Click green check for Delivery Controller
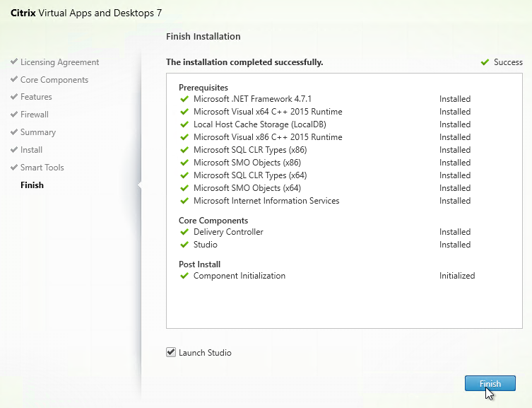 click(184, 232)
